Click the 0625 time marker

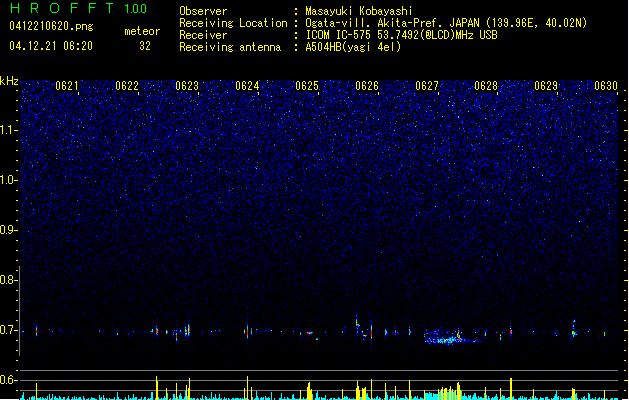coord(307,86)
